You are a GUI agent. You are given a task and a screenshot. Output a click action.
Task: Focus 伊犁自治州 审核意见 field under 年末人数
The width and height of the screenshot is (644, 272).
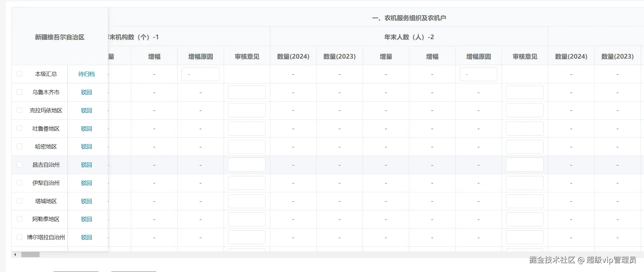point(525,183)
